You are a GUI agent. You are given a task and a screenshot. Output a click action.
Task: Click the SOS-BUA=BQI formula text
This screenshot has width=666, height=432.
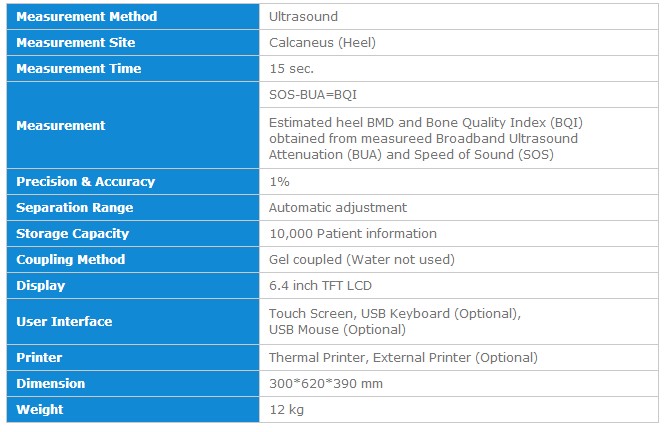pyautogui.click(x=313, y=95)
